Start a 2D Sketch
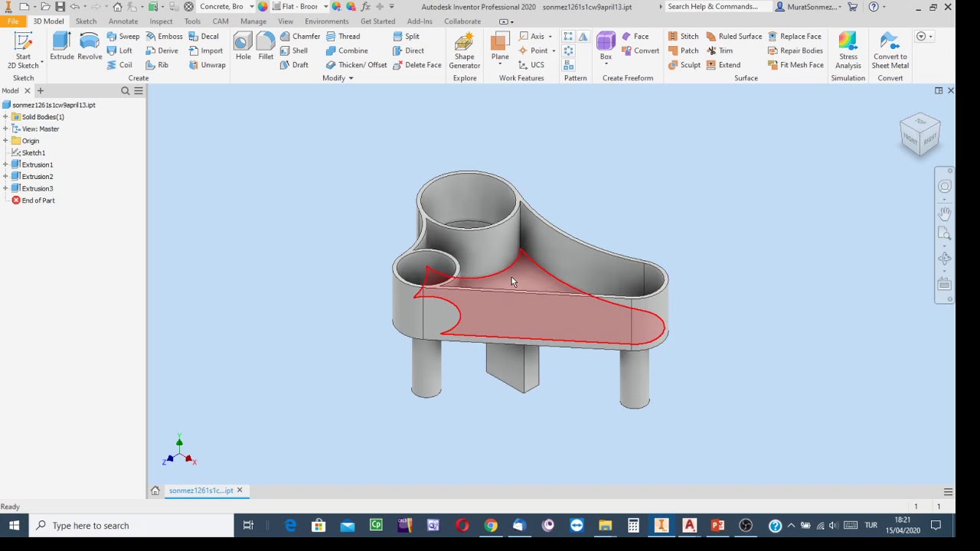Viewport: 980px width, 551px height. 23,51
